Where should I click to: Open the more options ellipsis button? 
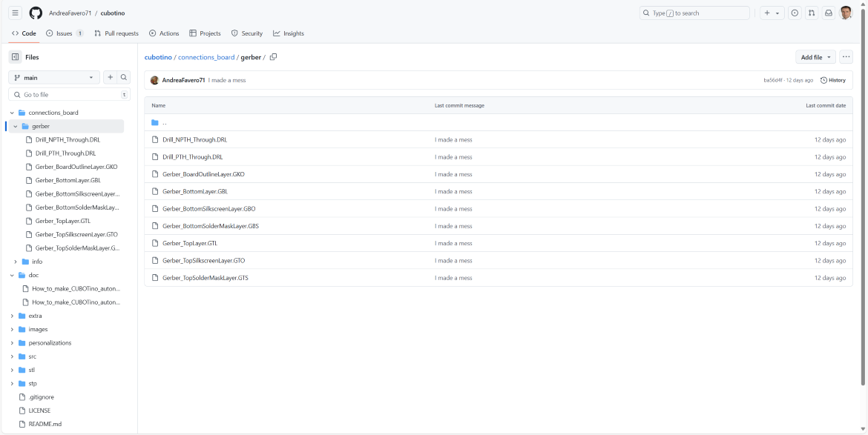[x=846, y=57]
